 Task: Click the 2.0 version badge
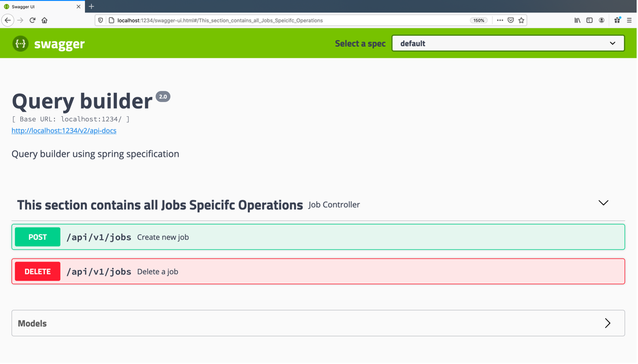tap(163, 97)
